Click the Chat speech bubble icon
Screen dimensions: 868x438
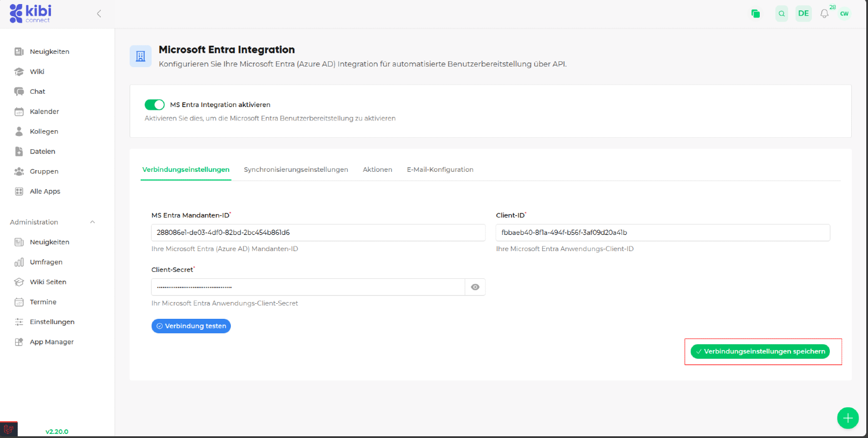[19, 91]
